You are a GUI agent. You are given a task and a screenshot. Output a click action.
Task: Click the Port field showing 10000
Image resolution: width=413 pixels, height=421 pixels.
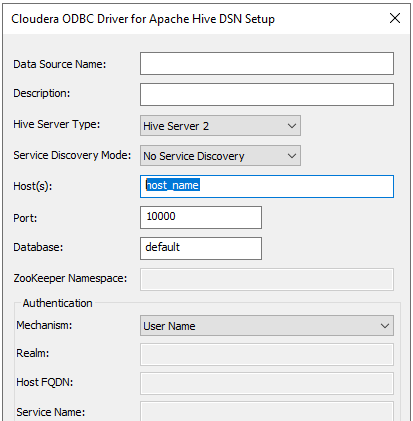click(x=201, y=217)
